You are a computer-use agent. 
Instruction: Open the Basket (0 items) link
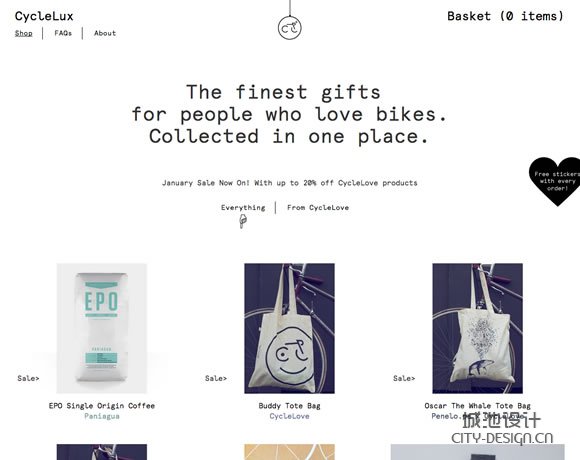[x=505, y=16]
